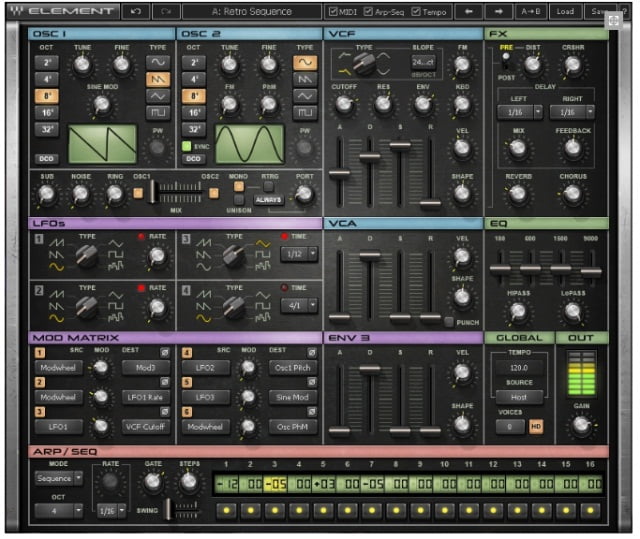
Task: Click the EQ 9000 band slider
Action: (x=591, y=271)
